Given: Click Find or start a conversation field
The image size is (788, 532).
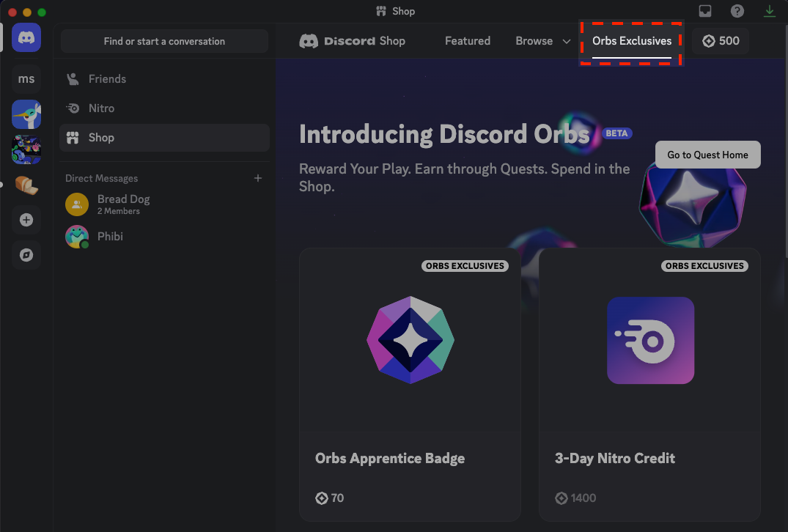Looking at the screenshot, I should [164, 41].
